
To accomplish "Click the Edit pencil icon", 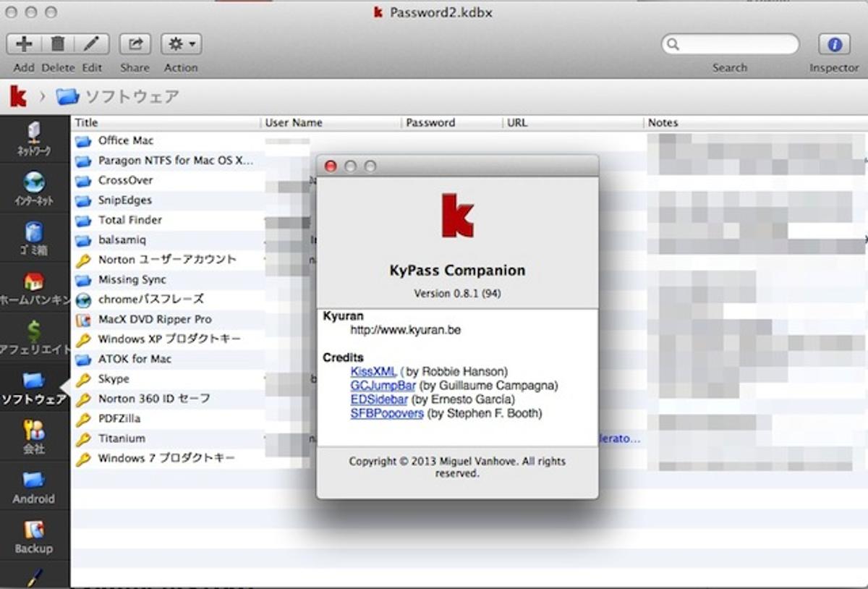I will 91,44.
